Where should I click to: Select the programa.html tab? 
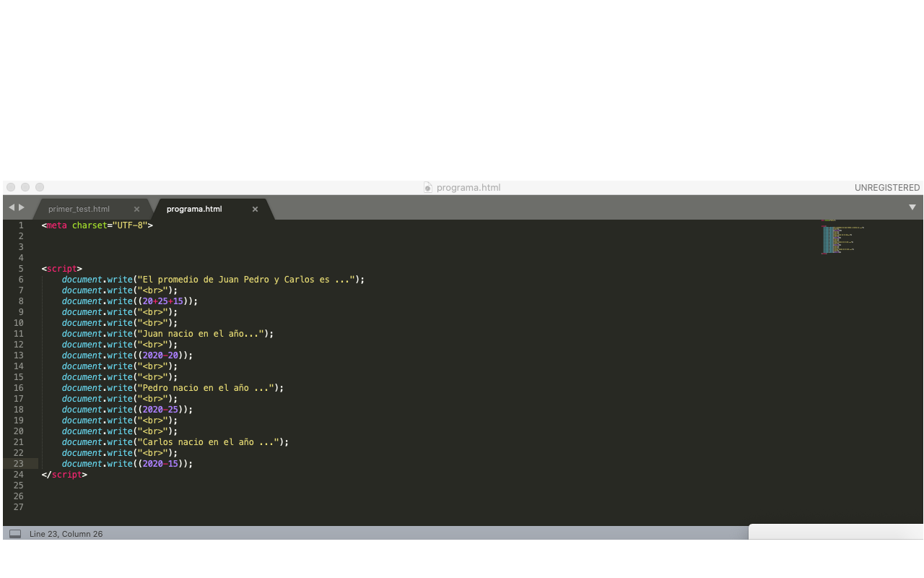pyautogui.click(x=194, y=209)
